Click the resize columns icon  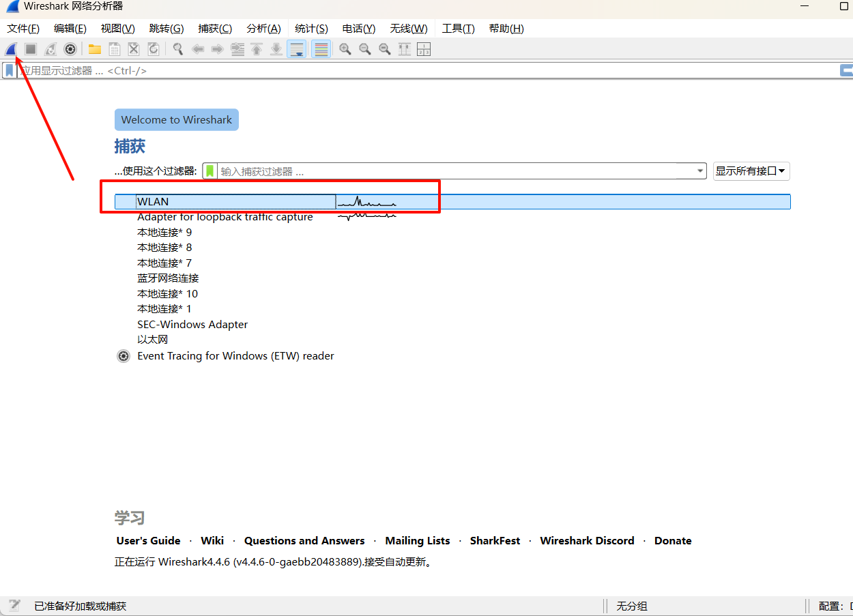pyautogui.click(x=405, y=49)
